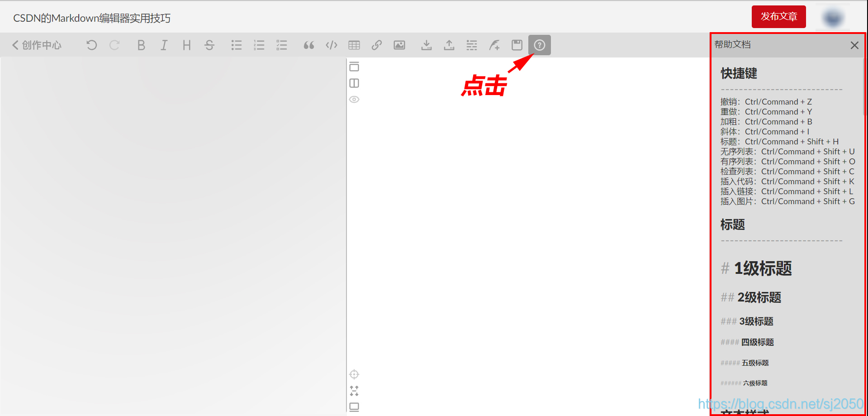Click the 无序列表 shortcut row
Viewport: 868px width, 416px height.
787,152
